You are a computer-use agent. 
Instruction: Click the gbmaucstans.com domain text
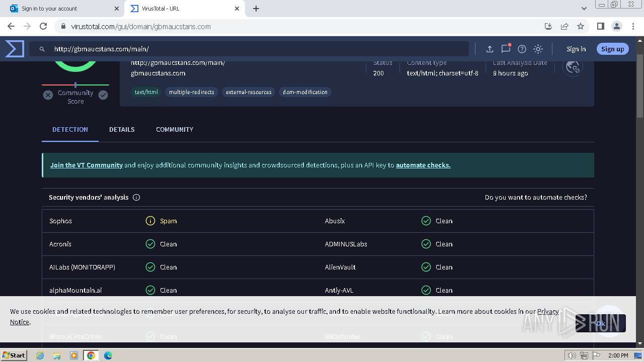(158, 73)
